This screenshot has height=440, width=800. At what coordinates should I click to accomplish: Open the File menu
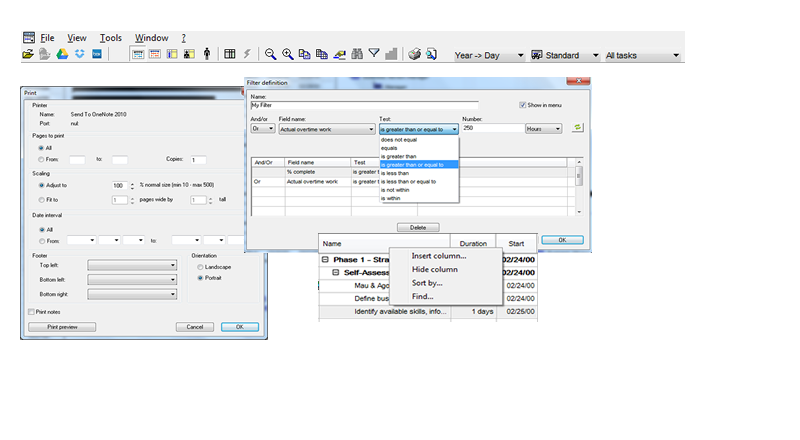(x=47, y=38)
